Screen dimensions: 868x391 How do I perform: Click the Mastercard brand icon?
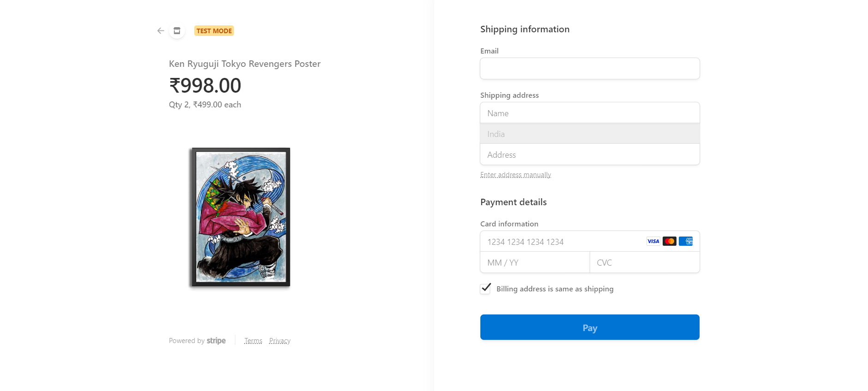point(669,241)
